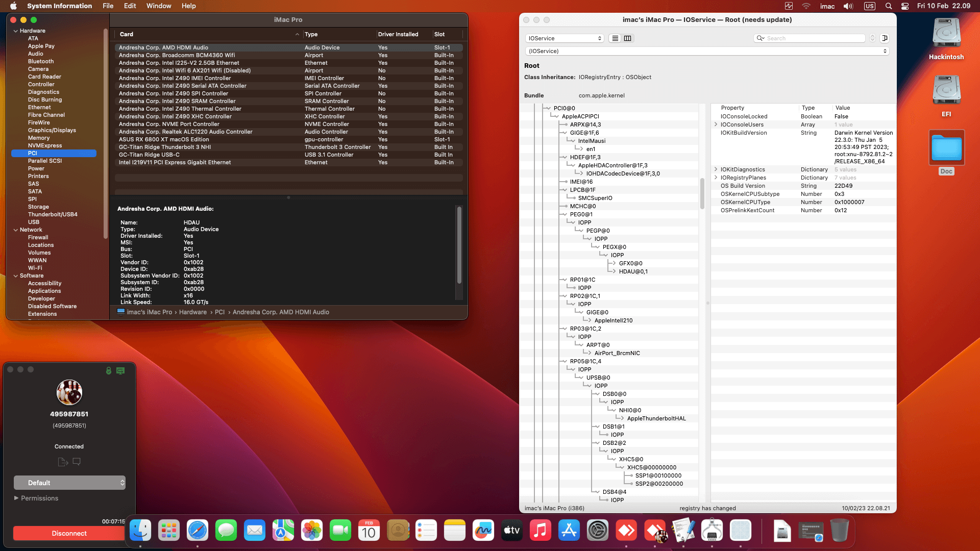Click Hardware in the breadcrumb path bar
Screen dimensions: 980x551
pyautogui.click(x=193, y=312)
